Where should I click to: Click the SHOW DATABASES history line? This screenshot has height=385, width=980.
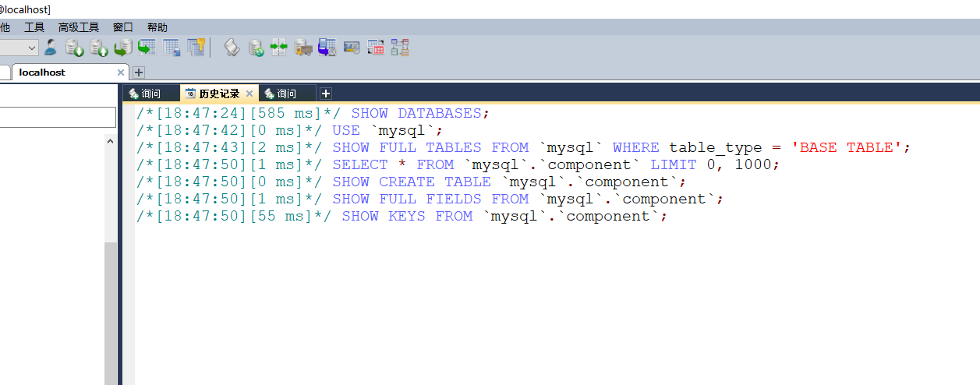click(x=313, y=113)
